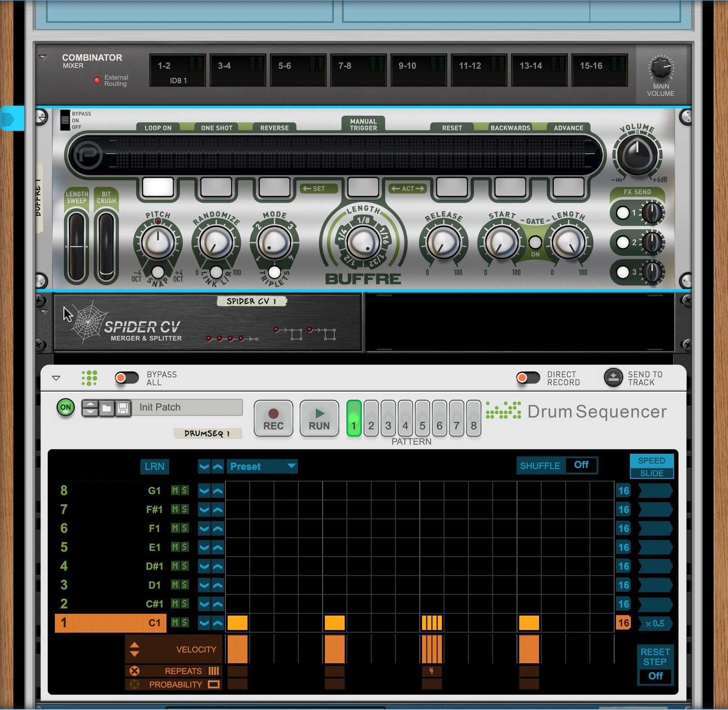Collapse the Spider CV device
This screenshot has width=728, height=710.
(44, 312)
